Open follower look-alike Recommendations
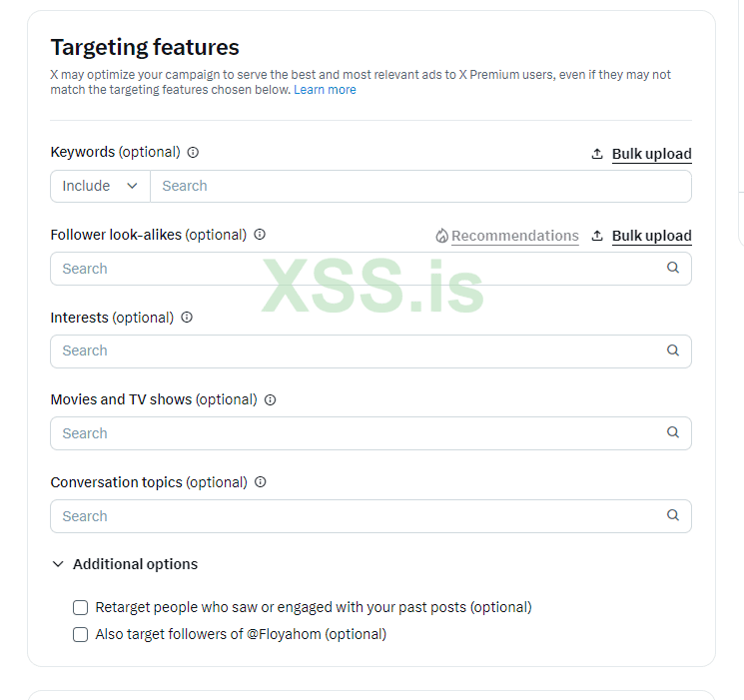The width and height of the screenshot is (744, 700). (514, 237)
